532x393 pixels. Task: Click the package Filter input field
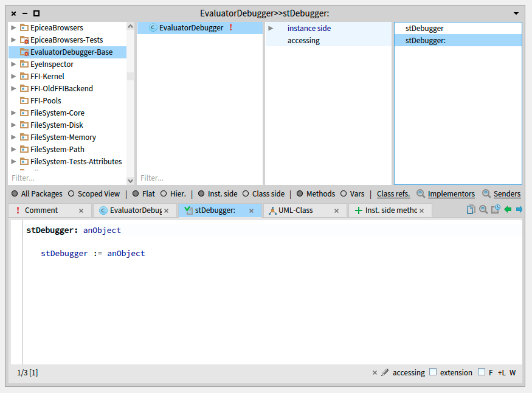(x=67, y=178)
